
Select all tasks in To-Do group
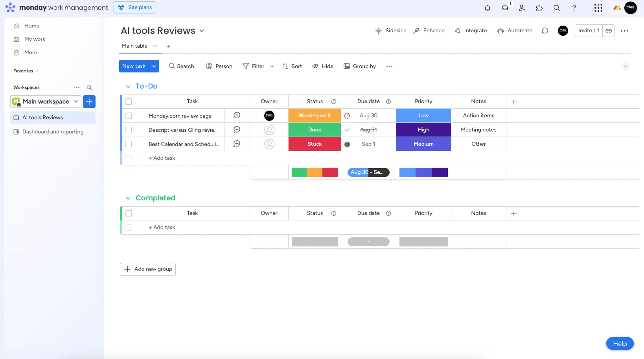129,102
